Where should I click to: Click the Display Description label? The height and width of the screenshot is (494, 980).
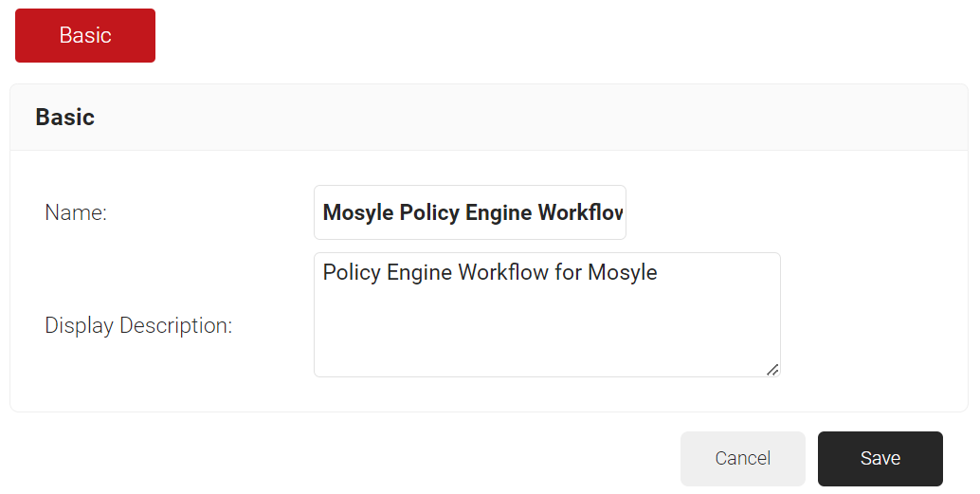[138, 325]
